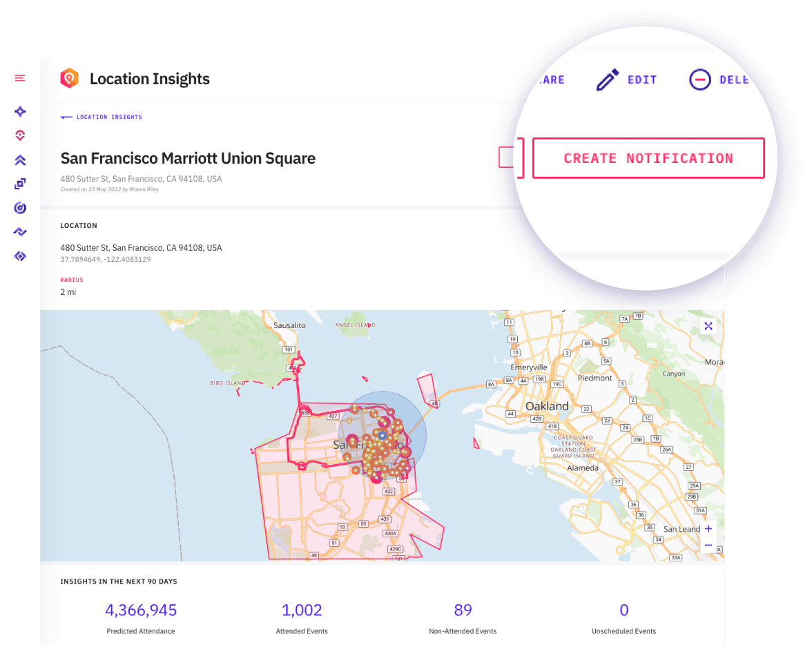This screenshot has height=645, width=812.
Task: Click the circular target sidebar icon
Action: (x=20, y=208)
